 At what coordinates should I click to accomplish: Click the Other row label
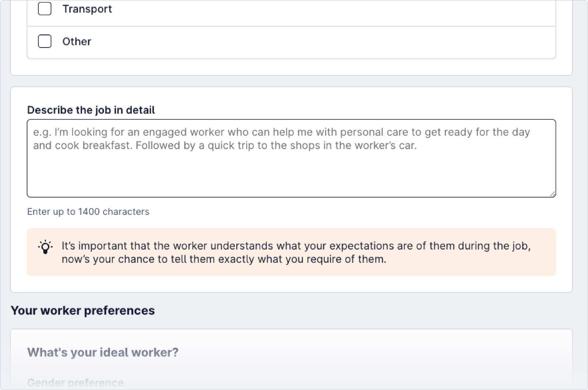pyautogui.click(x=76, y=41)
